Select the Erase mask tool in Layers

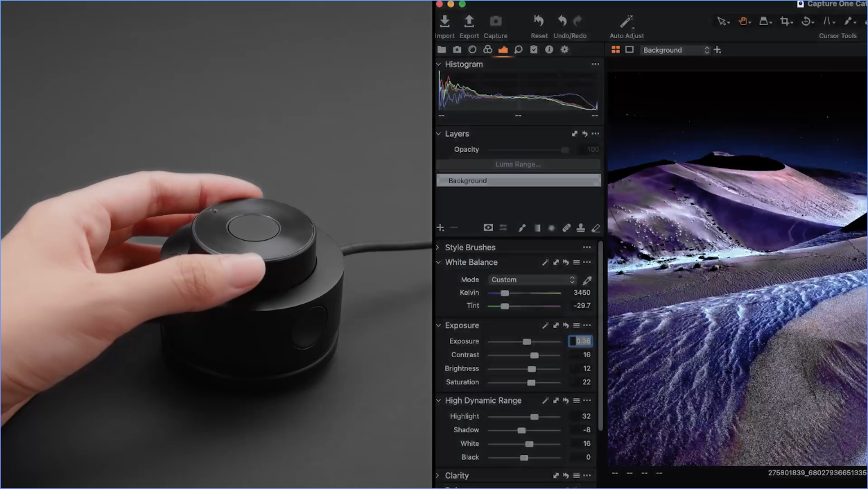click(596, 228)
